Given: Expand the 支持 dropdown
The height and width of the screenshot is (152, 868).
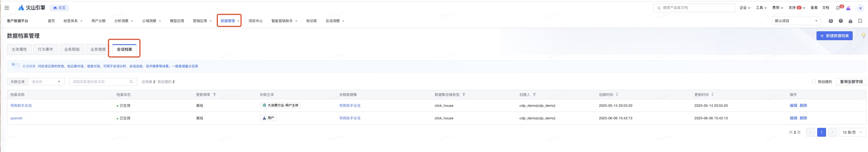Looking at the screenshot, I should [797, 7].
